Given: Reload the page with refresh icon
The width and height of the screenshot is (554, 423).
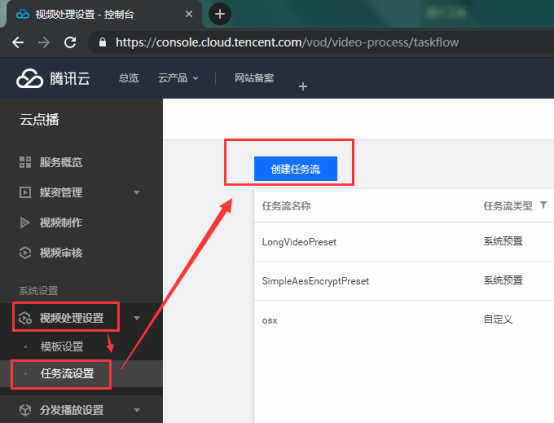Looking at the screenshot, I should [70, 42].
